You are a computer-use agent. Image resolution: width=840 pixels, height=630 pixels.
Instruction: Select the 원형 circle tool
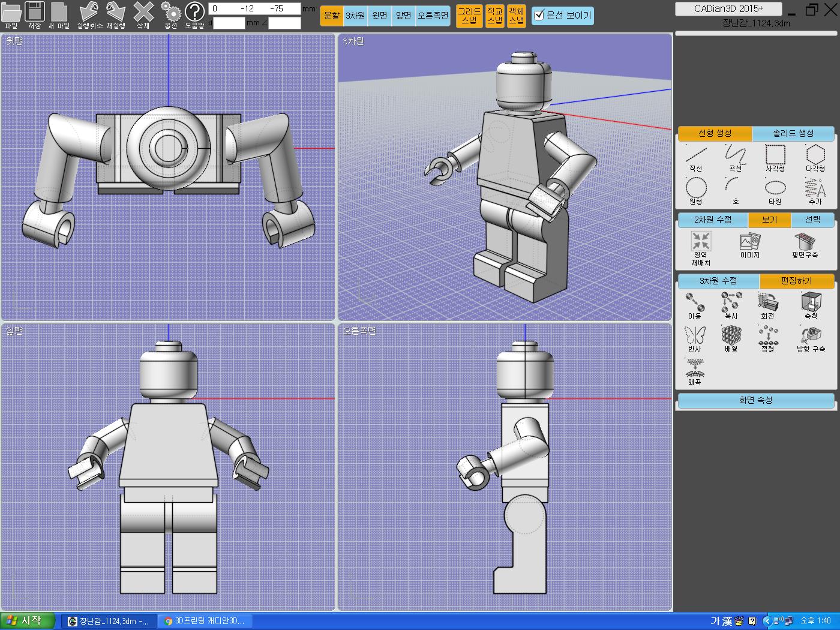(696, 191)
